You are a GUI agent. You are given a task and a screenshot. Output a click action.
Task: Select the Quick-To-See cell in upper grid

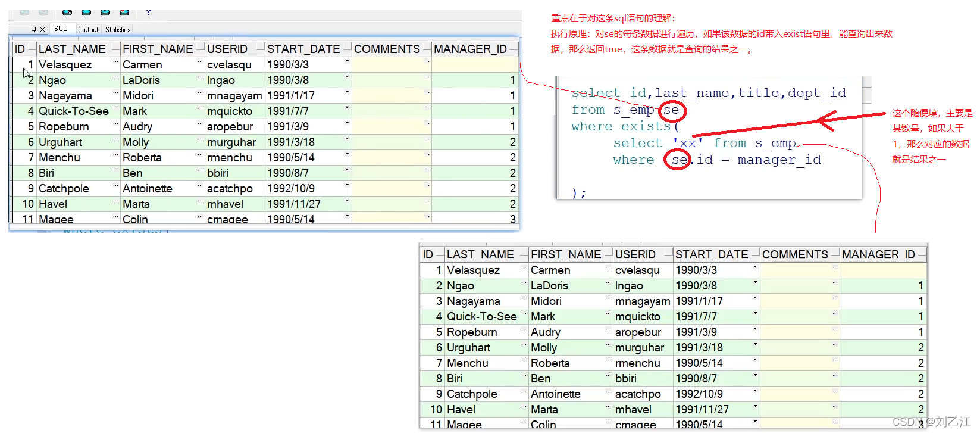(x=79, y=111)
